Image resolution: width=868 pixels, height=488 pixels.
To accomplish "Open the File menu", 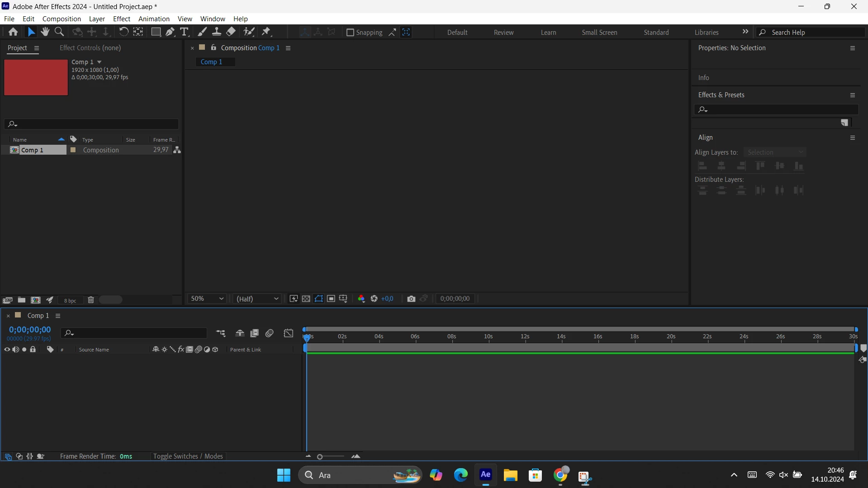I will click(9, 19).
